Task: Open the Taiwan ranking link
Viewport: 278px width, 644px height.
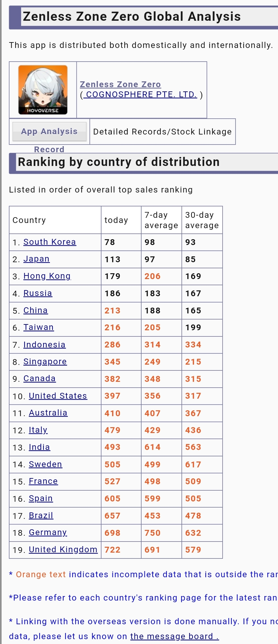Action: [x=39, y=327]
